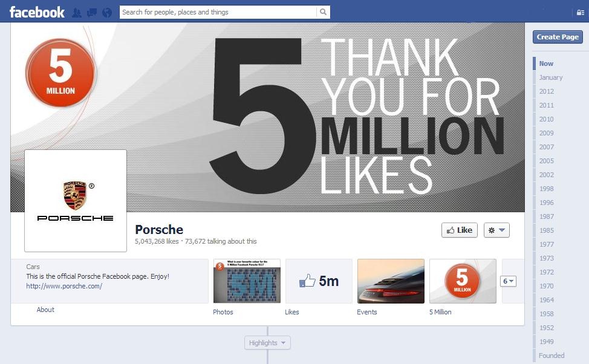Screen dimensions: 589x364
Task: Expand the tabs with the 6 dropdown
Action: pos(508,281)
